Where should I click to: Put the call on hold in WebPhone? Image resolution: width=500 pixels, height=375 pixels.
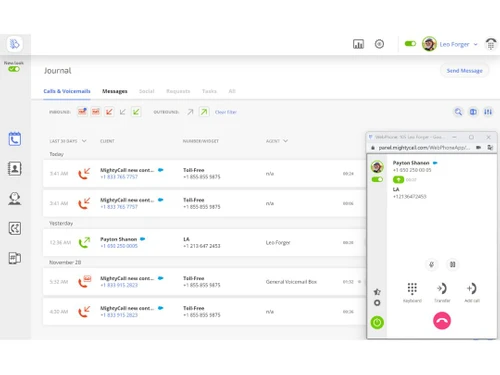coord(452,264)
